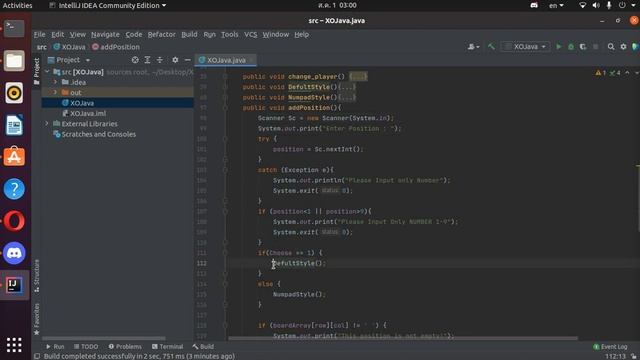Open the TODO tool window button
Screen dimensions: 640x360
pos(86,347)
